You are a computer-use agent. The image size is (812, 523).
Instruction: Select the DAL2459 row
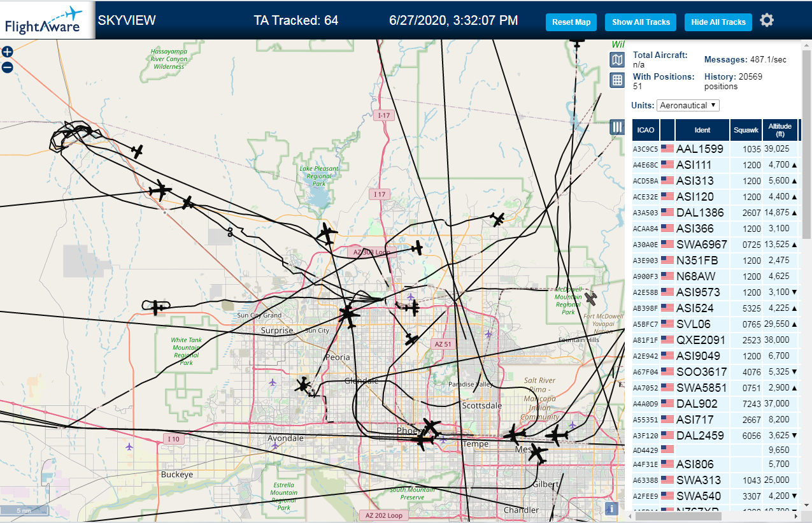(716, 435)
